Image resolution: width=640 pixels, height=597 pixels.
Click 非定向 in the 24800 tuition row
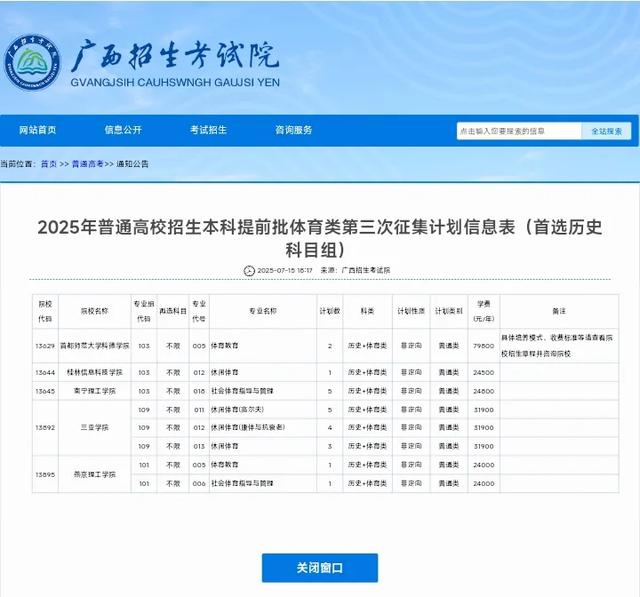tap(411, 391)
